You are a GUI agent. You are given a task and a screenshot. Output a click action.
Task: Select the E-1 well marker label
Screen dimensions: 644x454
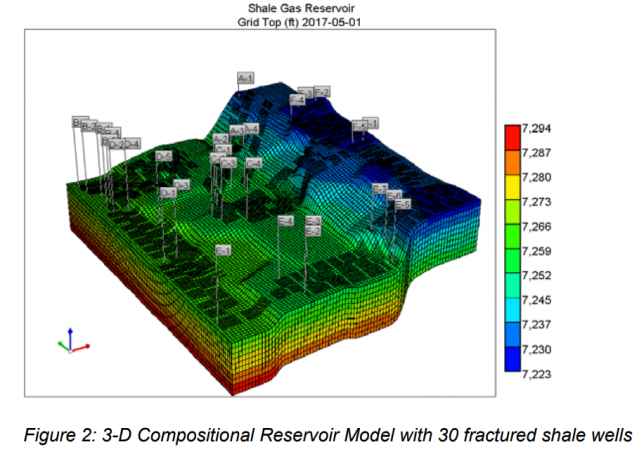[x=224, y=249]
